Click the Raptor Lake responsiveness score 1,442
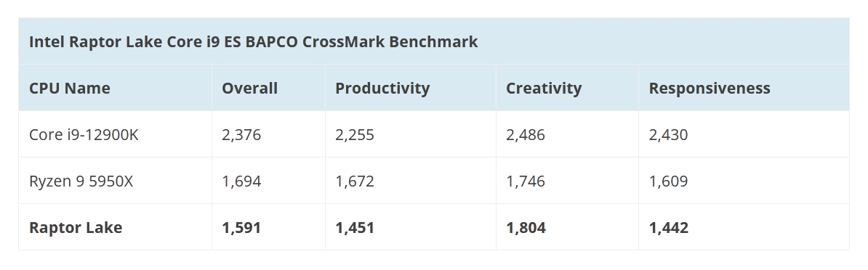868x270 pixels. (669, 227)
